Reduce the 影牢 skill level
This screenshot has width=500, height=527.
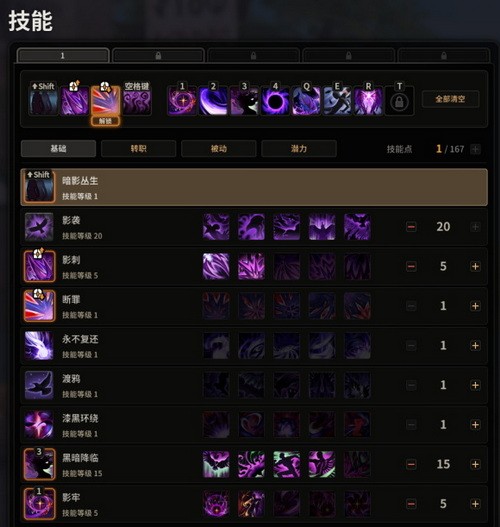click(411, 504)
